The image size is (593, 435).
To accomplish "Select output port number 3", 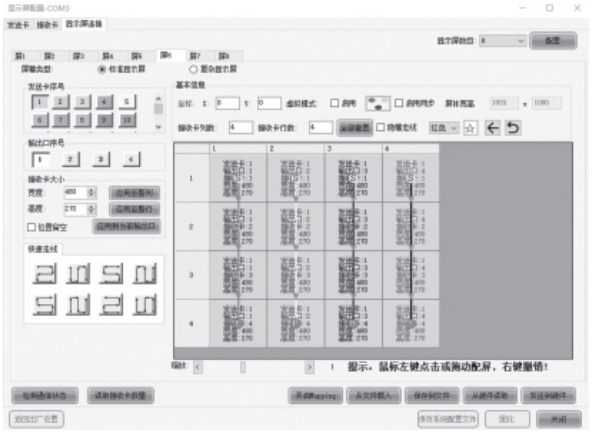I will click(101, 159).
